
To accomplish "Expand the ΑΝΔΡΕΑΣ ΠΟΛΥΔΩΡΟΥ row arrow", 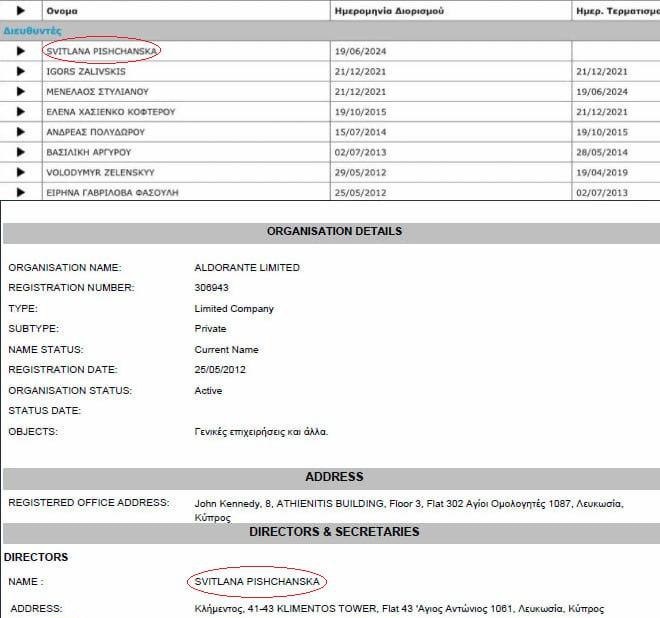I will (20, 132).
